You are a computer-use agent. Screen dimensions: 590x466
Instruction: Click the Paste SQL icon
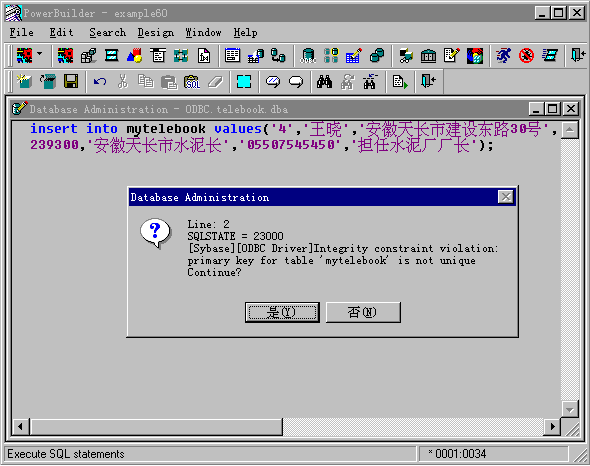[192, 81]
